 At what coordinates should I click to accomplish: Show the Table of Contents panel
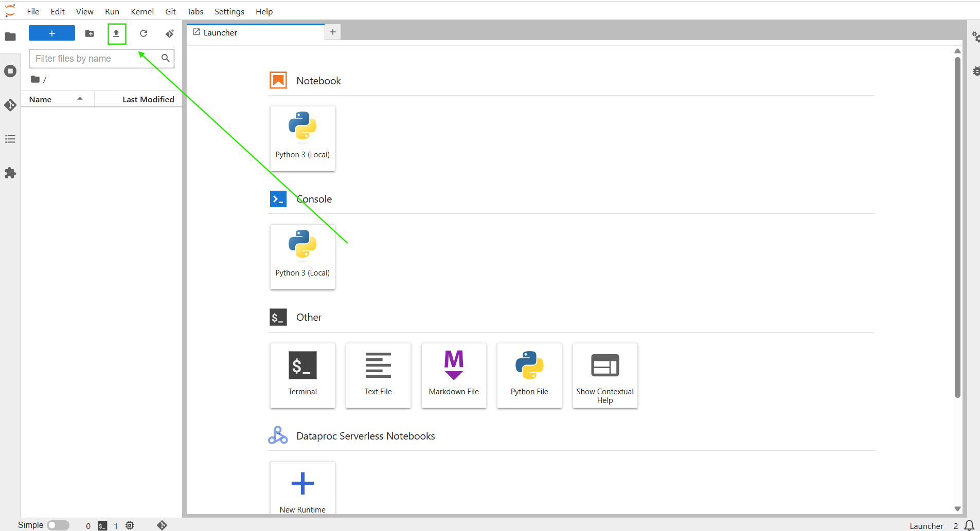pyautogui.click(x=10, y=139)
